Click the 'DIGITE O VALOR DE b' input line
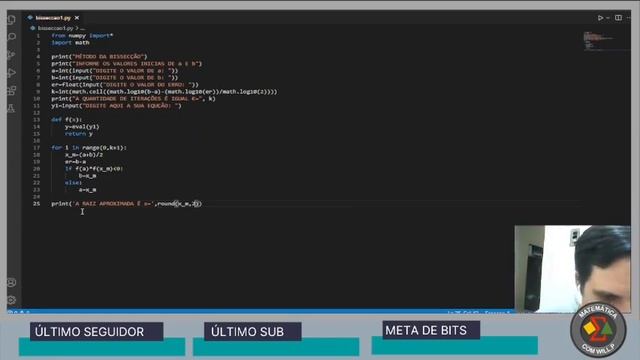Image resolution: width=640 pixels, height=360 pixels. pyautogui.click(x=115, y=78)
